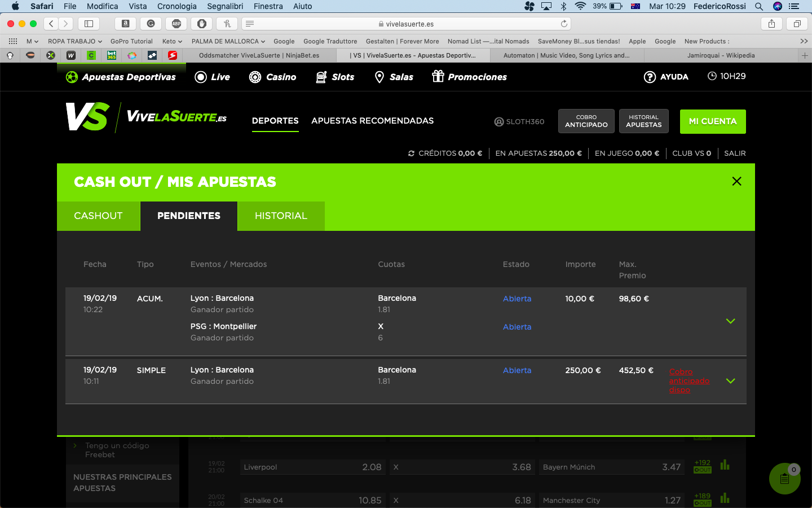Close the Cash Out panel
This screenshot has height=508, width=812.
point(736,181)
